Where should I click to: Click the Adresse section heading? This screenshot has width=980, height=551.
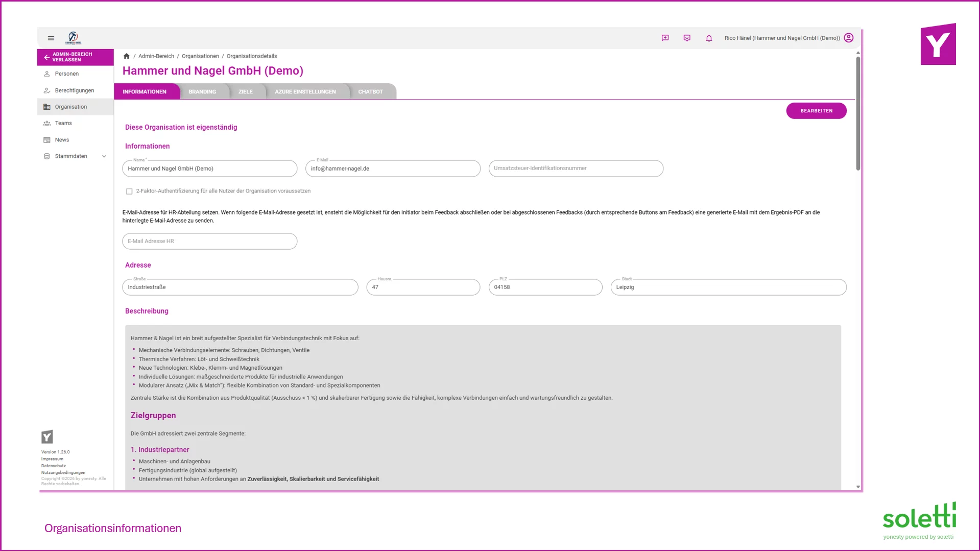[138, 265]
